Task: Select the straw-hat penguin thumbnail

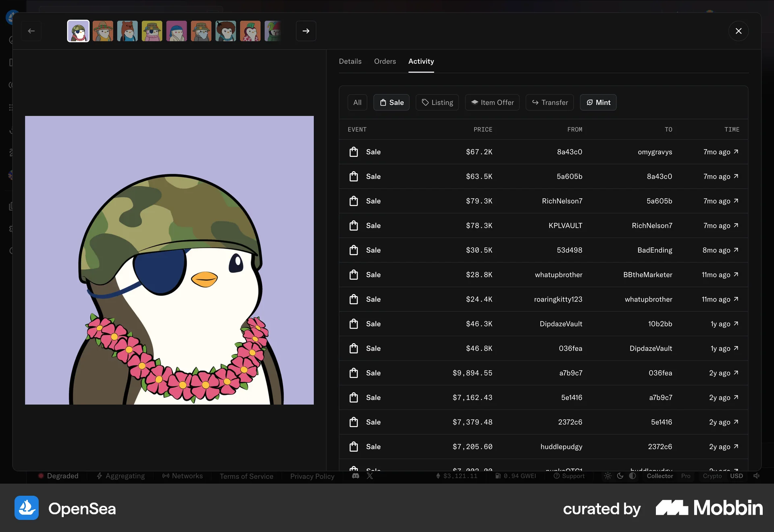Action: point(103,31)
